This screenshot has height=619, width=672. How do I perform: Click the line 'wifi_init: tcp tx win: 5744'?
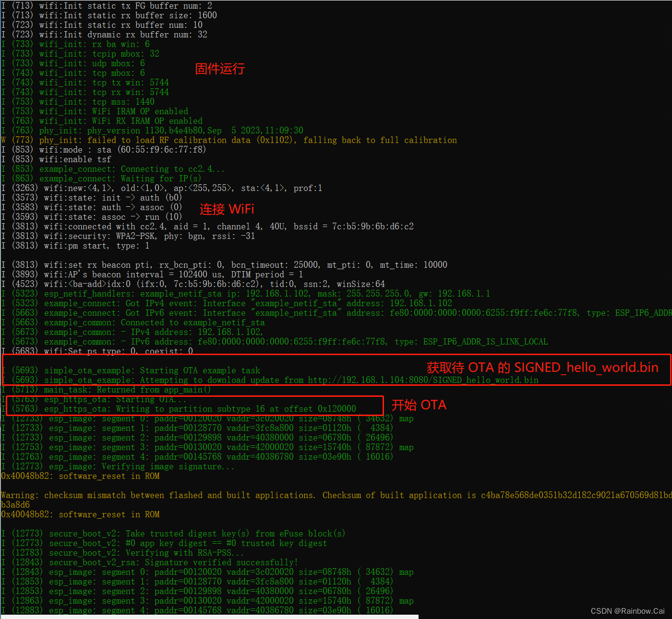[85, 83]
